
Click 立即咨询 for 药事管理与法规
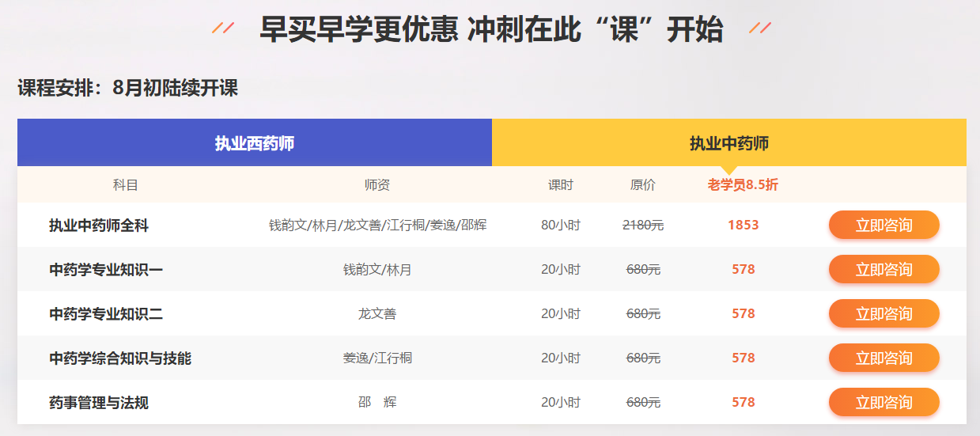click(x=884, y=403)
